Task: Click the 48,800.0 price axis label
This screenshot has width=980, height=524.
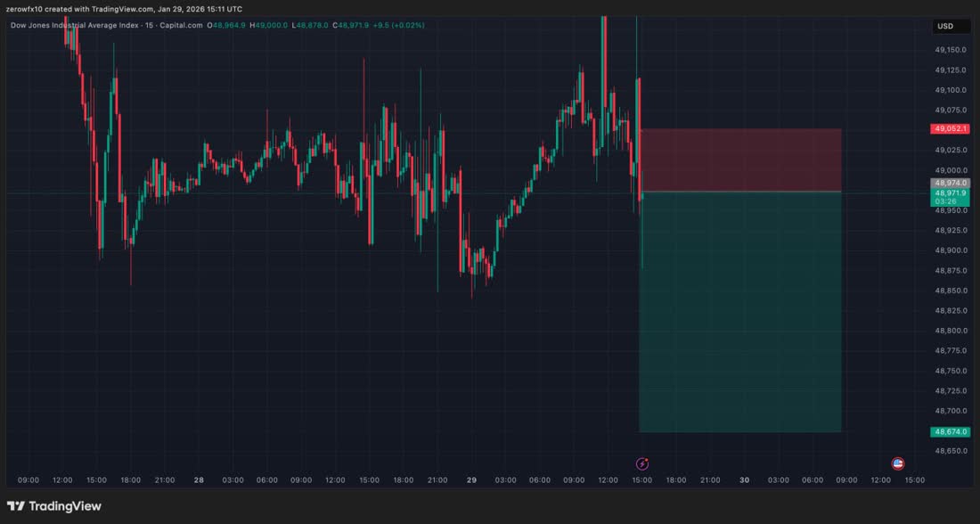Action: 950,331
